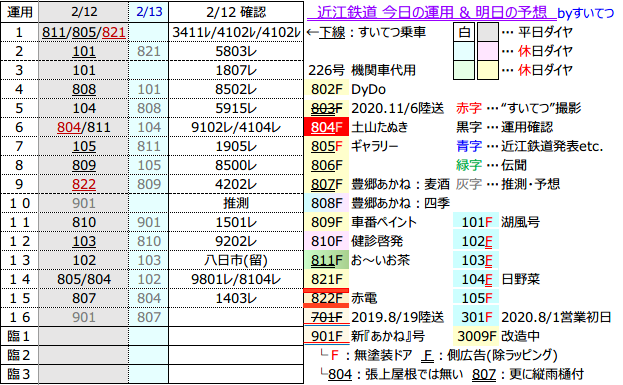Click the '灰字' legend label
This screenshot has width=623, height=385.
469,184
